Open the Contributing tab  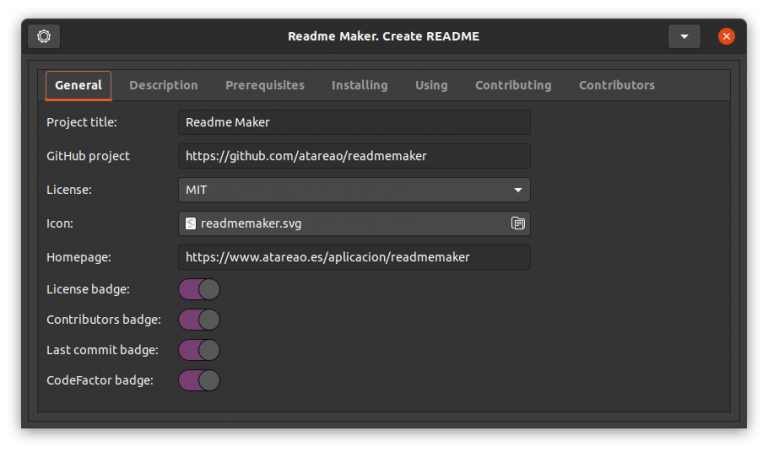[513, 85]
